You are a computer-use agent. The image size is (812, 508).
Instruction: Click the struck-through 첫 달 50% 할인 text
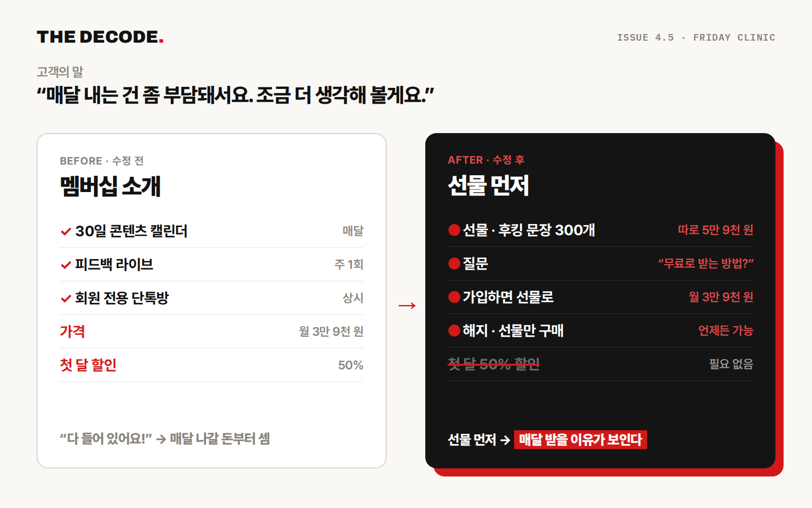pyautogui.click(x=493, y=364)
